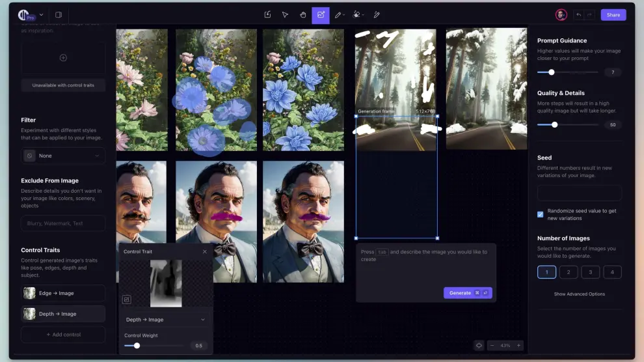This screenshot has width=644, height=362.
Task: Activate the highlighted image generation tool
Action: 320,14
